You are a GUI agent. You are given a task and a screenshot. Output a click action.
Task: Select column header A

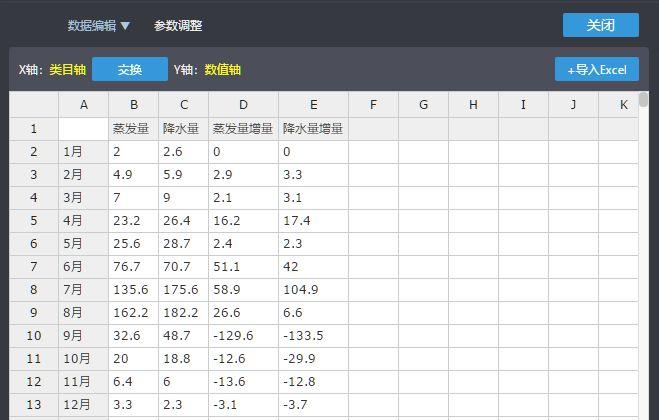point(84,105)
